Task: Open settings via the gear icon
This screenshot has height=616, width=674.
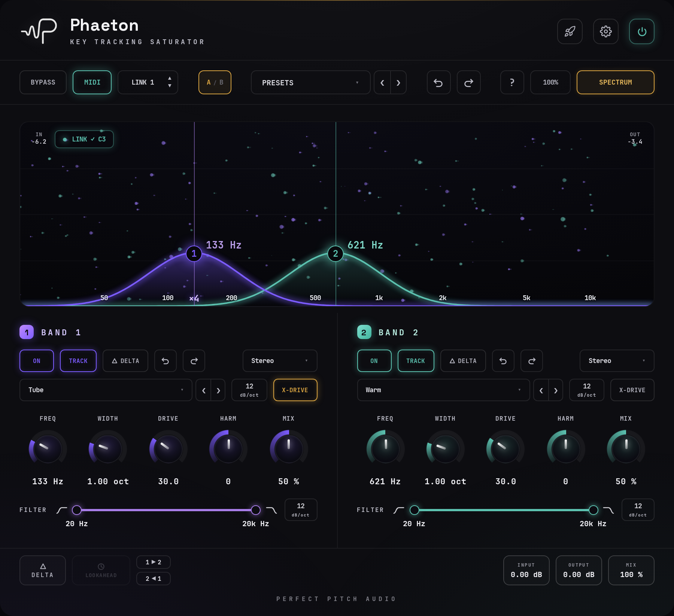Action: (605, 31)
